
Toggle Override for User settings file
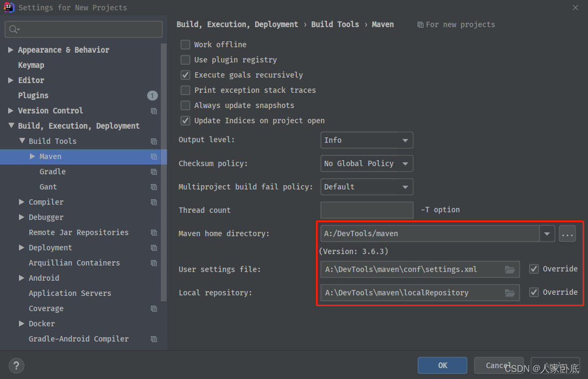[534, 269]
